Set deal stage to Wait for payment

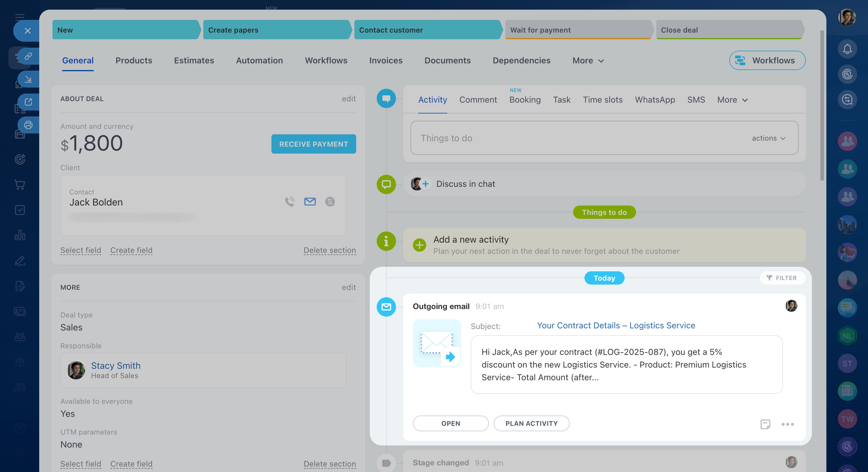[578, 30]
